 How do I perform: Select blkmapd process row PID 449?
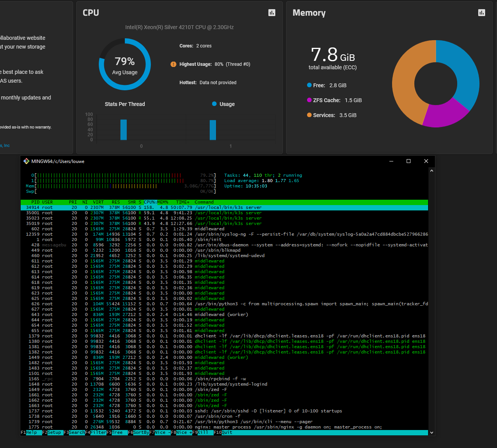tap(224, 250)
